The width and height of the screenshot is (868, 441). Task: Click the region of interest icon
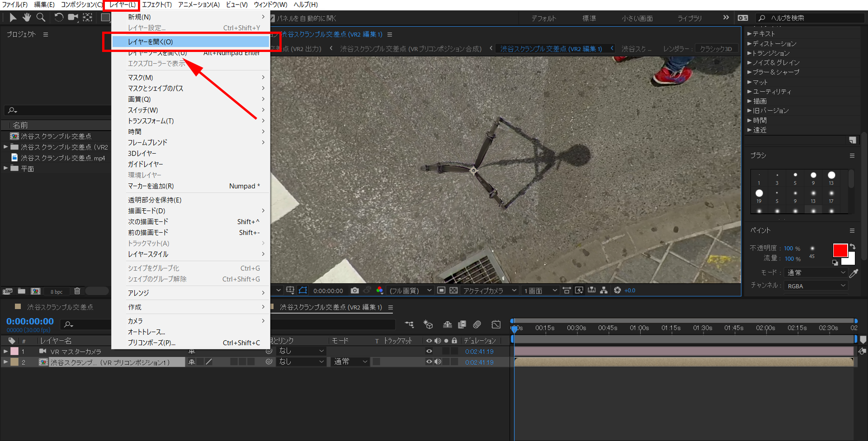tap(442, 291)
